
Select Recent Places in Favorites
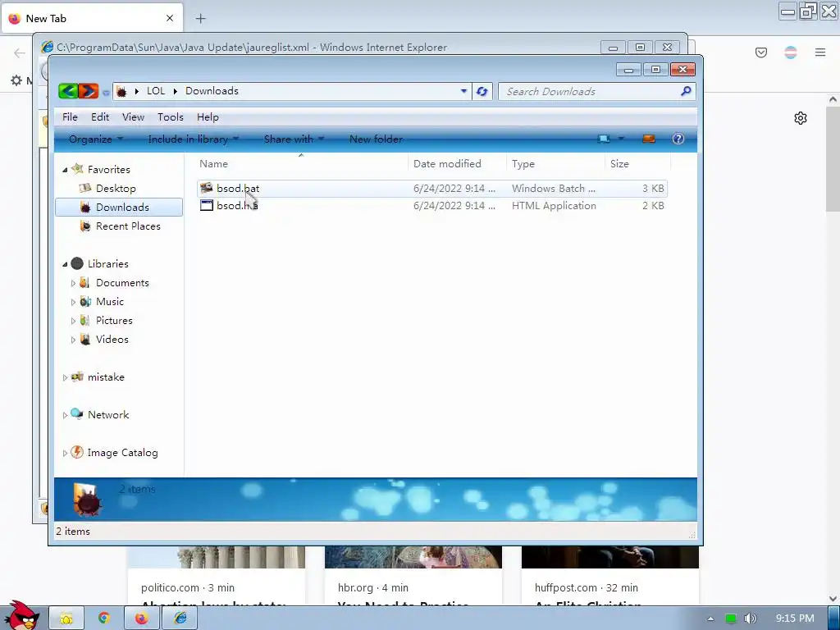click(x=128, y=226)
